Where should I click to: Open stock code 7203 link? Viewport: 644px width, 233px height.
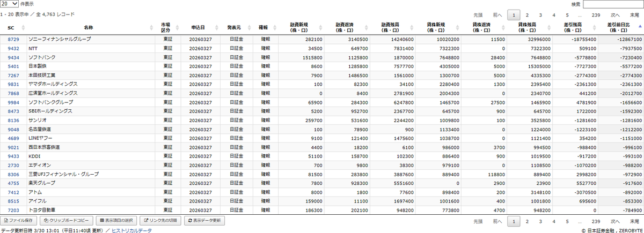(13, 210)
